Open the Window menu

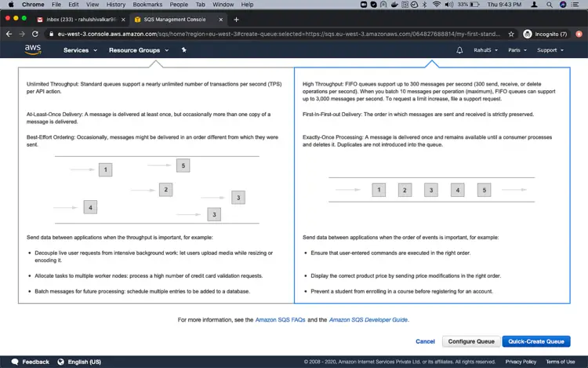pyautogui.click(x=223, y=5)
